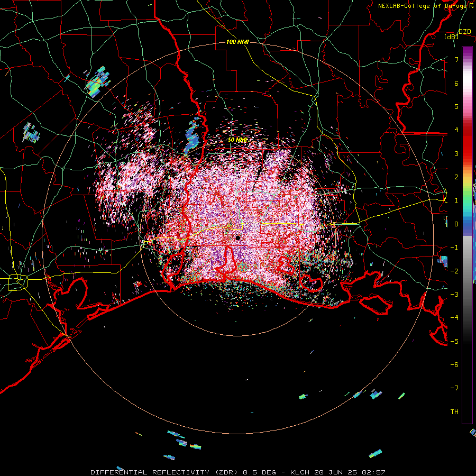Select the legend value 5
476x476 pixels.
[x=456, y=106]
